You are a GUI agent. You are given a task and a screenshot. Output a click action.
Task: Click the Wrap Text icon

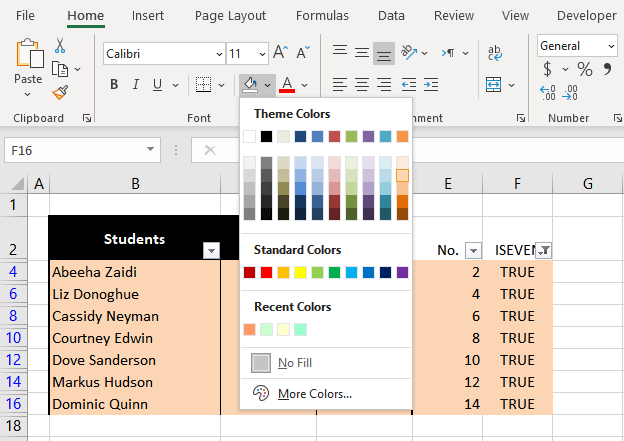[495, 53]
